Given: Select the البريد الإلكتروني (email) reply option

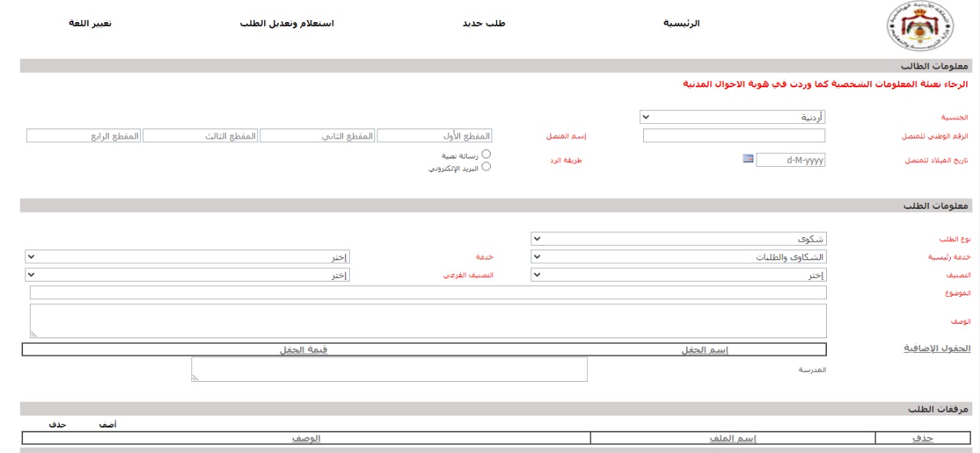Looking at the screenshot, I should click(488, 167).
